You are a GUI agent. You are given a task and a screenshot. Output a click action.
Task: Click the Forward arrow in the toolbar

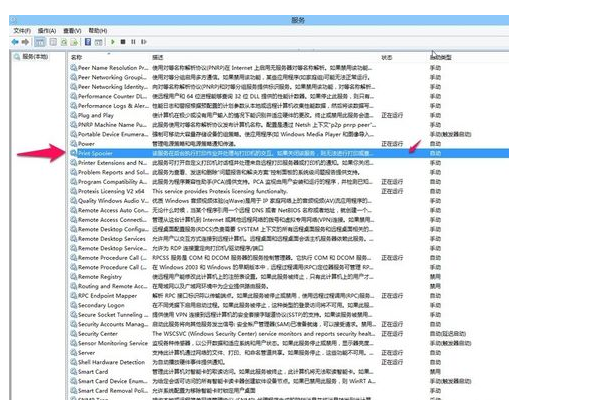(27, 42)
